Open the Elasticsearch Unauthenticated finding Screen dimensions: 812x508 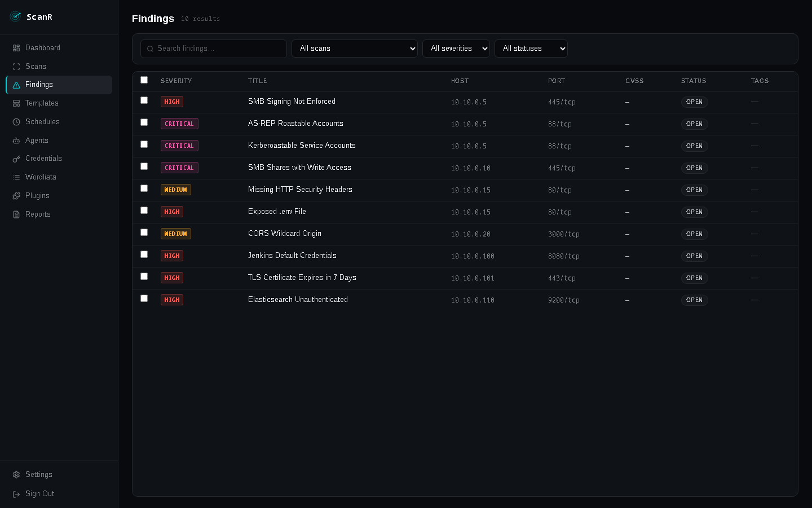298,300
